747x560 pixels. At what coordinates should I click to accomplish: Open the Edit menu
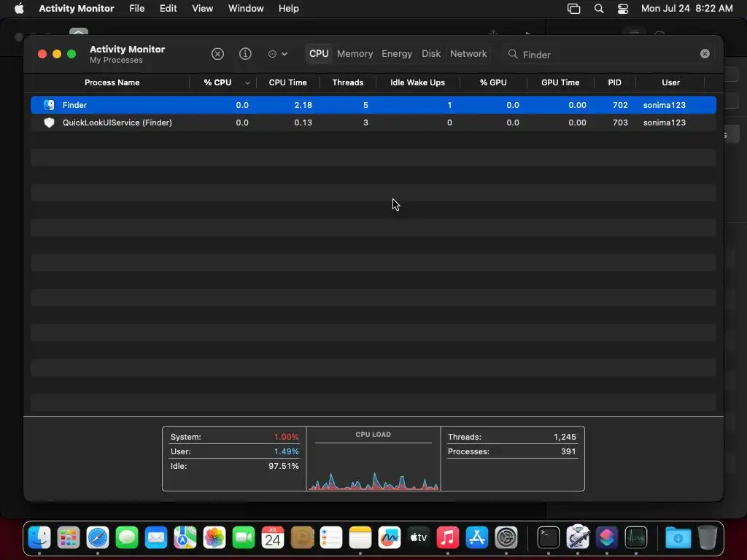169,8
